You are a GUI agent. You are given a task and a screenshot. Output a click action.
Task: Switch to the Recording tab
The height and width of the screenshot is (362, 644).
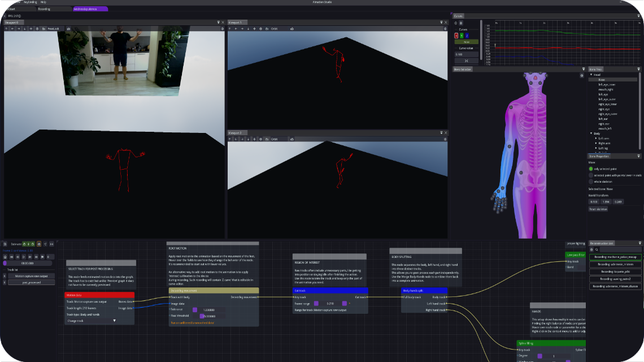[x=54, y=9]
